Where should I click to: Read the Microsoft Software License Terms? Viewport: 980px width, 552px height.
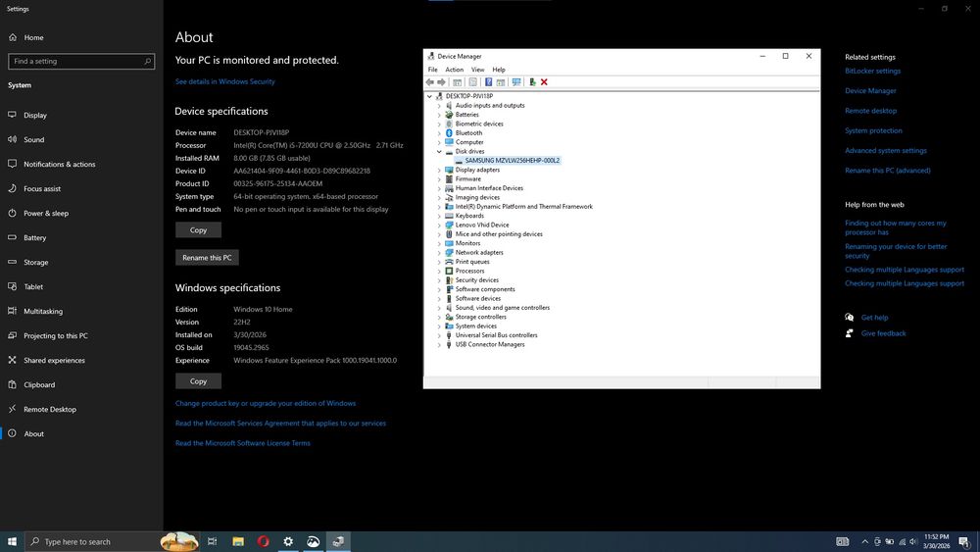click(242, 443)
